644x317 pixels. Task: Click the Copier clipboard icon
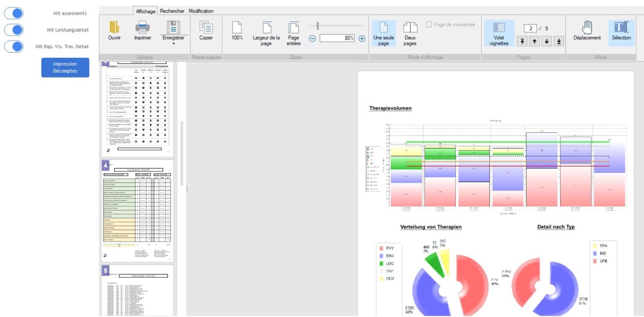pyautogui.click(x=206, y=27)
